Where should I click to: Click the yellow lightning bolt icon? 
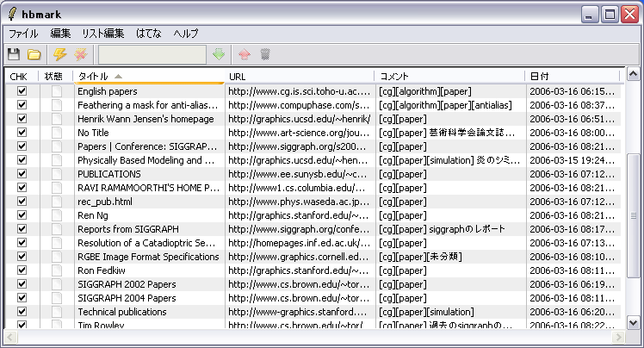pos(60,54)
